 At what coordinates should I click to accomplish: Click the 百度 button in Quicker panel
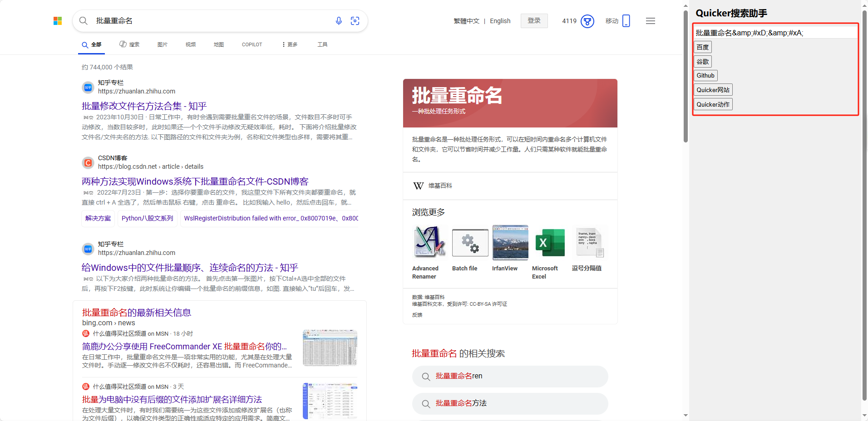703,47
